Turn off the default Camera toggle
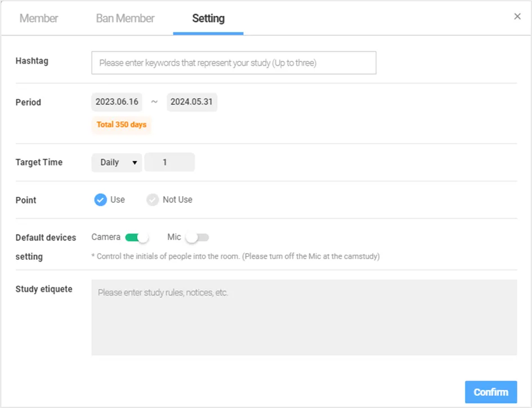The width and height of the screenshot is (532, 408). (137, 237)
